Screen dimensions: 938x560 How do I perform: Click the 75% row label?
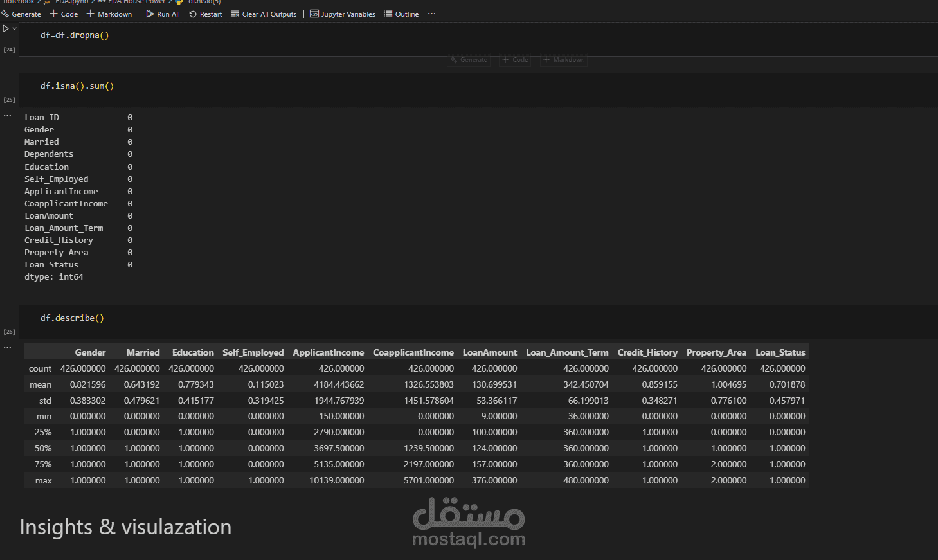point(43,464)
